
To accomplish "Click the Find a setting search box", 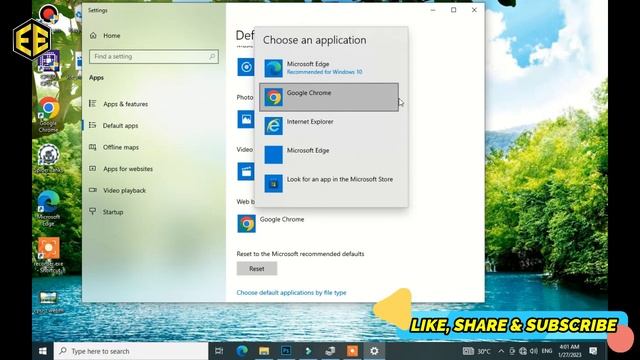I will (154, 56).
